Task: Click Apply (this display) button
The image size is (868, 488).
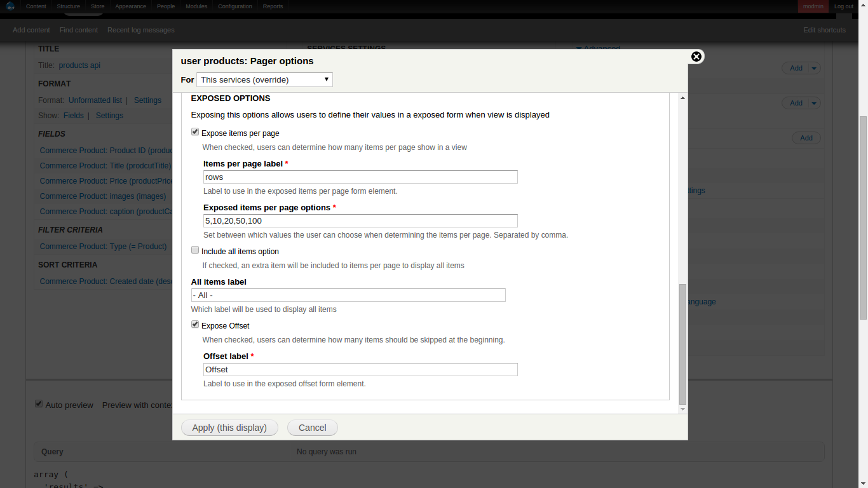Action: click(x=229, y=428)
